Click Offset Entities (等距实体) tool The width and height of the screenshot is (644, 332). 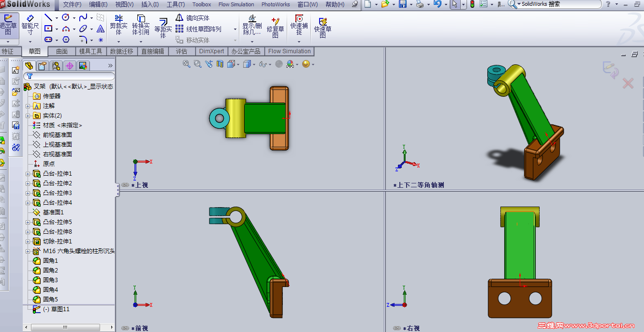click(163, 28)
